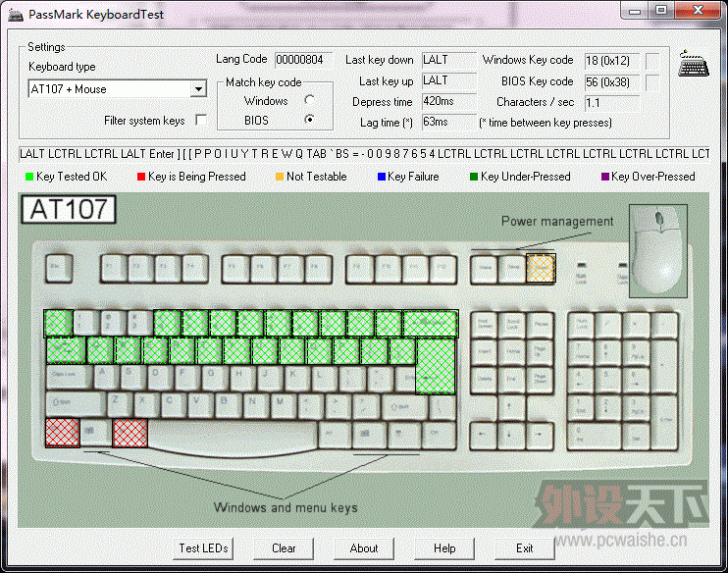Click the spacebar on keyboard image
Screen dimensions: 728x573
tap(233, 436)
